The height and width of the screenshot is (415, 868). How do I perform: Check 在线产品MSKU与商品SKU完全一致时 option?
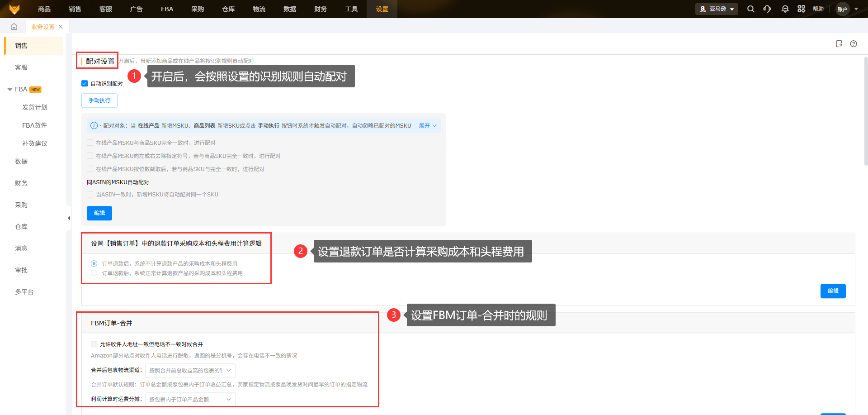pos(90,143)
